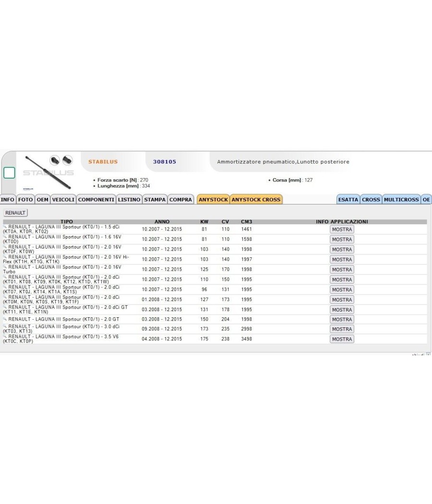Click the part number 308105
The width and height of the screenshot is (432, 504).
(x=165, y=162)
